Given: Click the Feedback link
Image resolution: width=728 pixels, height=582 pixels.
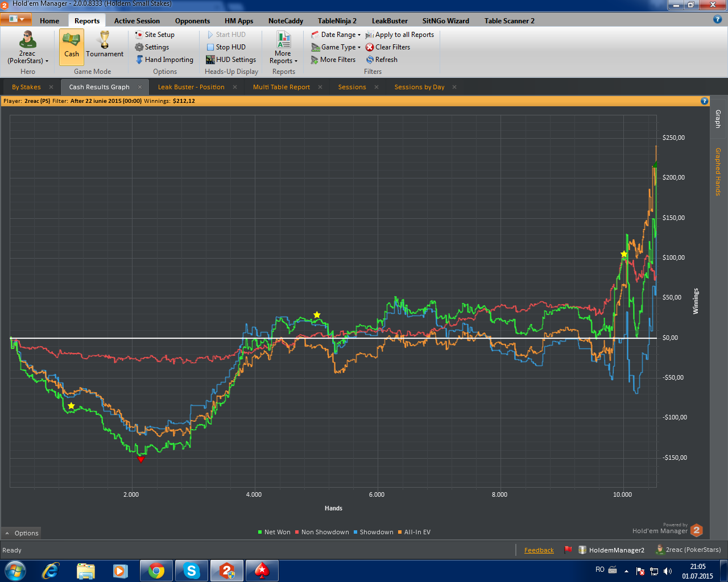Looking at the screenshot, I should pos(539,550).
